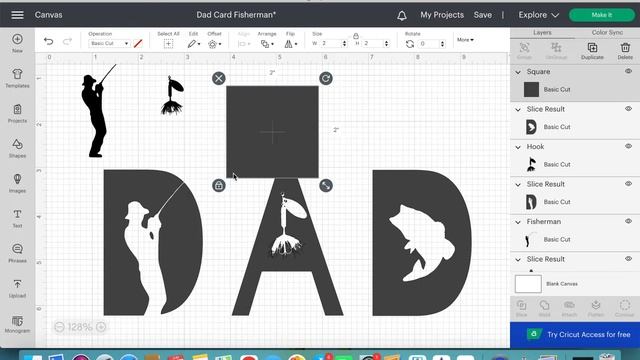The width and height of the screenshot is (640, 360).
Task: Click the Make It button
Action: (x=602, y=15)
